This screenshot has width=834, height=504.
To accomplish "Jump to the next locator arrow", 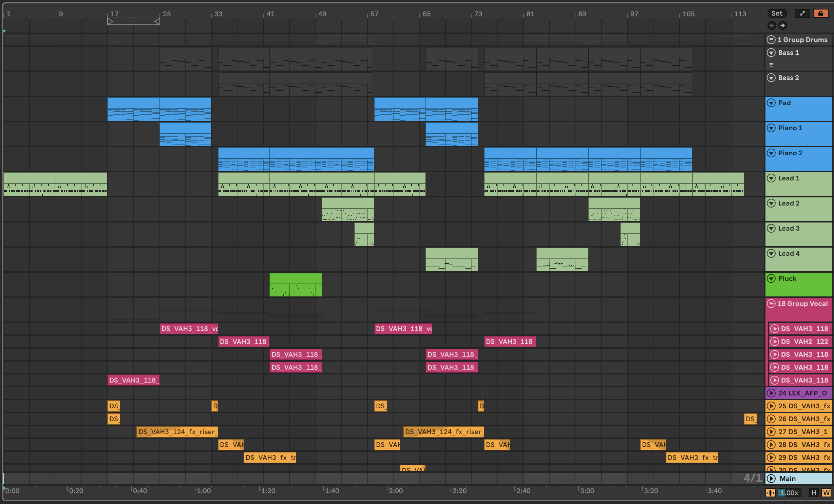I will (x=782, y=25).
